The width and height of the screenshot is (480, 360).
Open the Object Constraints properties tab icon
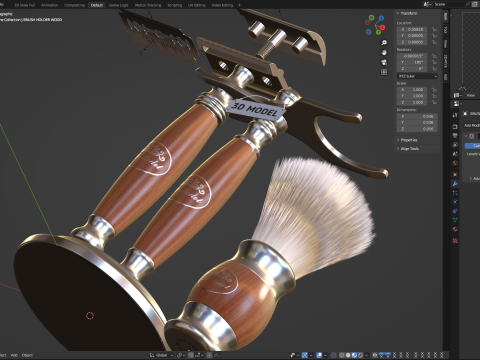point(455,211)
